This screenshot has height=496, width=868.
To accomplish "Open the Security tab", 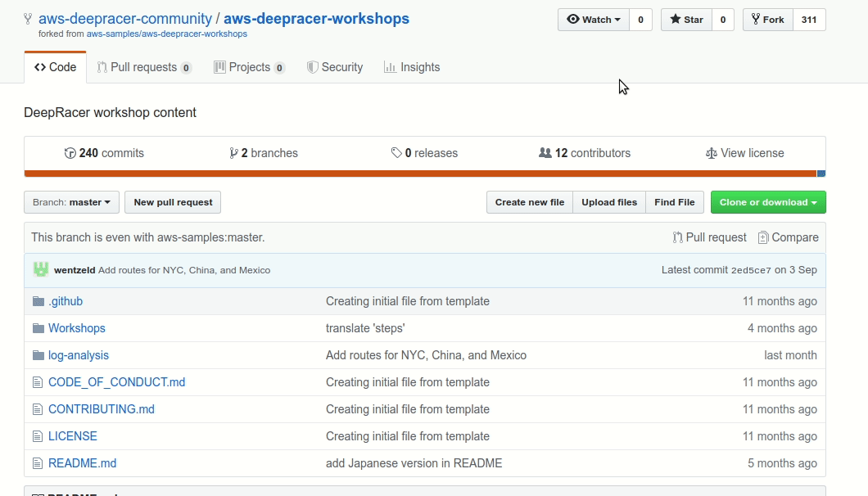I will [x=335, y=68].
